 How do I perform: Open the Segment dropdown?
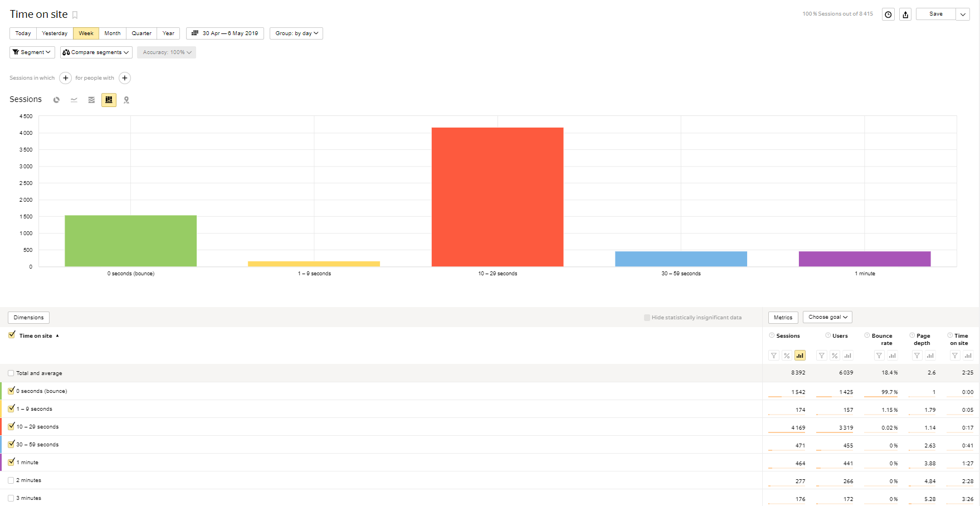(x=32, y=52)
